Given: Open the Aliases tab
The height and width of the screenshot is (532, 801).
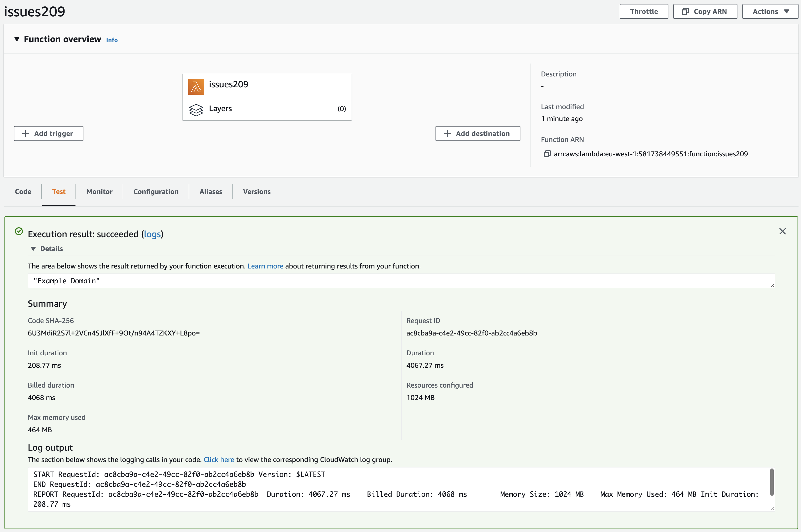Looking at the screenshot, I should point(211,192).
